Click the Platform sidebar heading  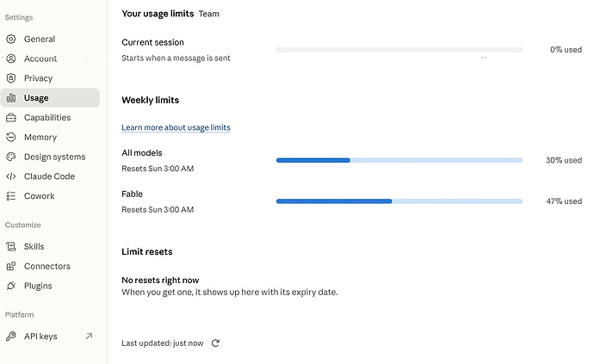(x=19, y=315)
